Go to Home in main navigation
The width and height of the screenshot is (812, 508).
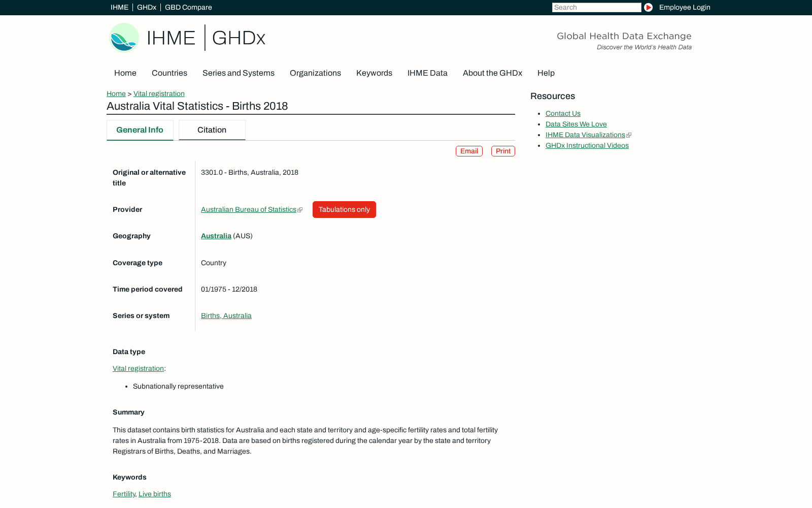[x=125, y=73]
